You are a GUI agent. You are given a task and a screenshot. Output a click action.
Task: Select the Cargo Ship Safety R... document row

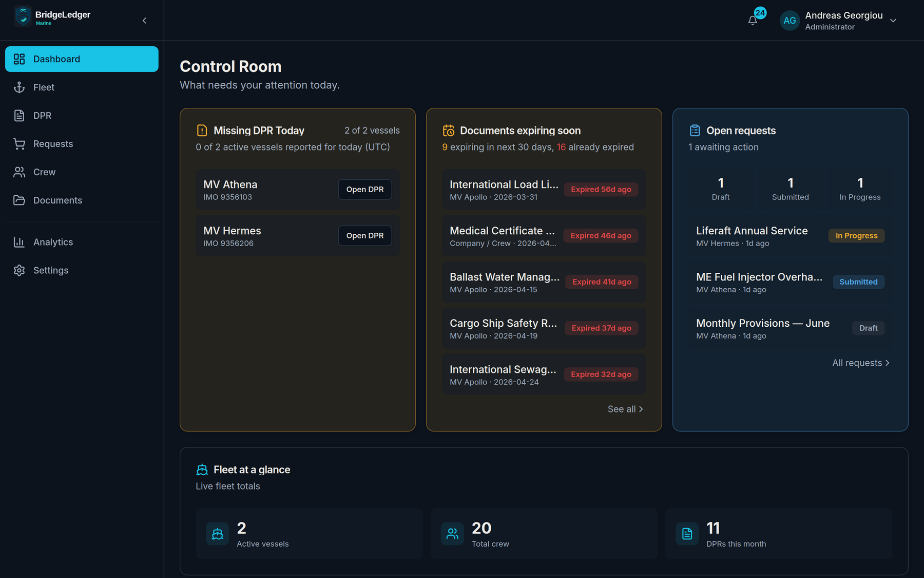(x=544, y=328)
